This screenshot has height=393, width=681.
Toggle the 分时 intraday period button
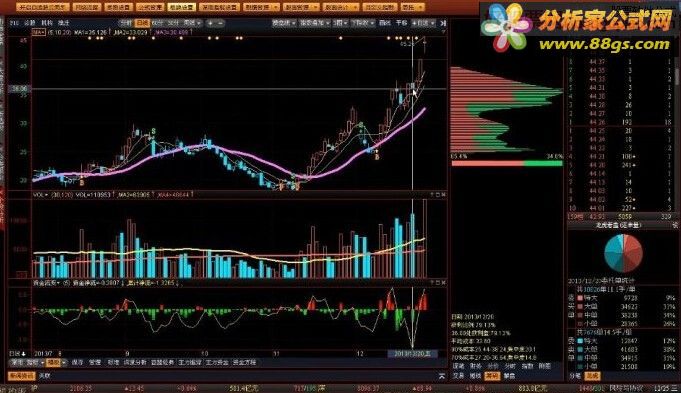click(126, 23)
